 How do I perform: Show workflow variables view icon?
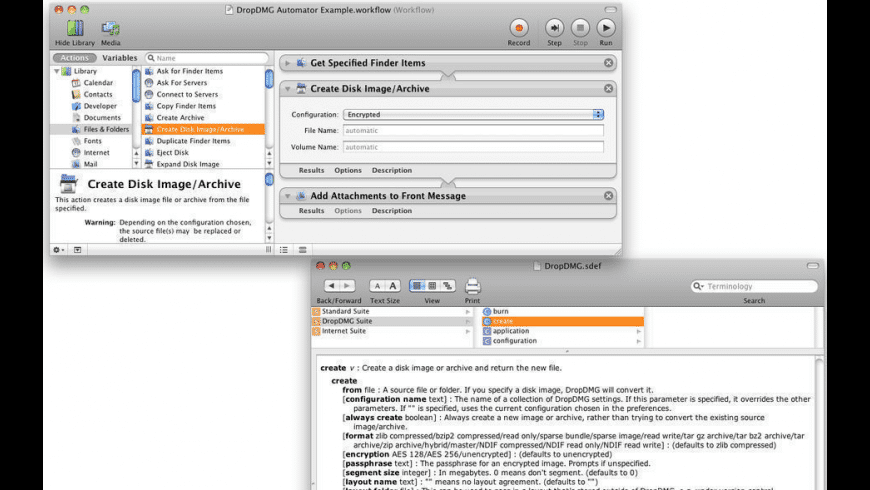pyautogui.click(x=302, y=250)
